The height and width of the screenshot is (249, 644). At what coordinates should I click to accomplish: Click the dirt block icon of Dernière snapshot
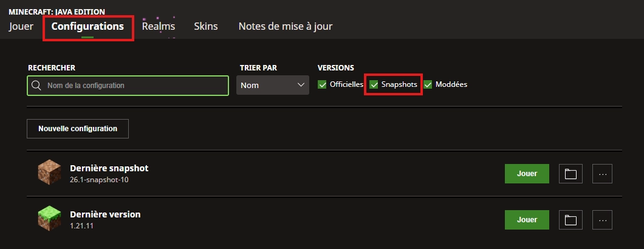(x=49, y=173)
